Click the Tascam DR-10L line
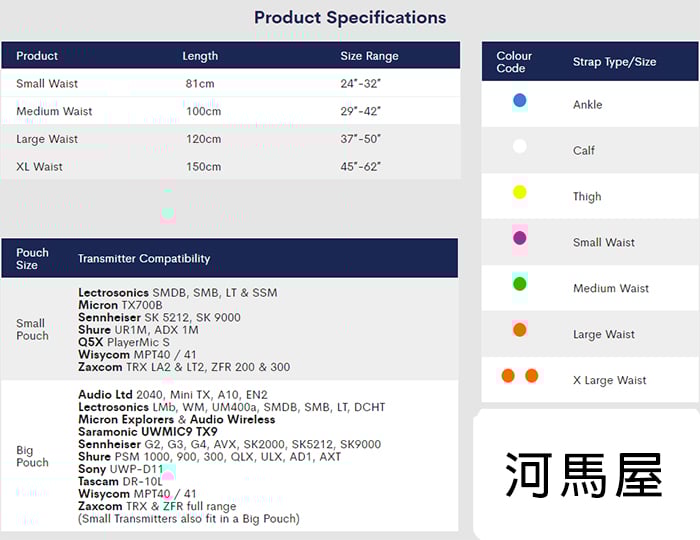The width and height of the screenshot is (700, 540). click(120, 482)
